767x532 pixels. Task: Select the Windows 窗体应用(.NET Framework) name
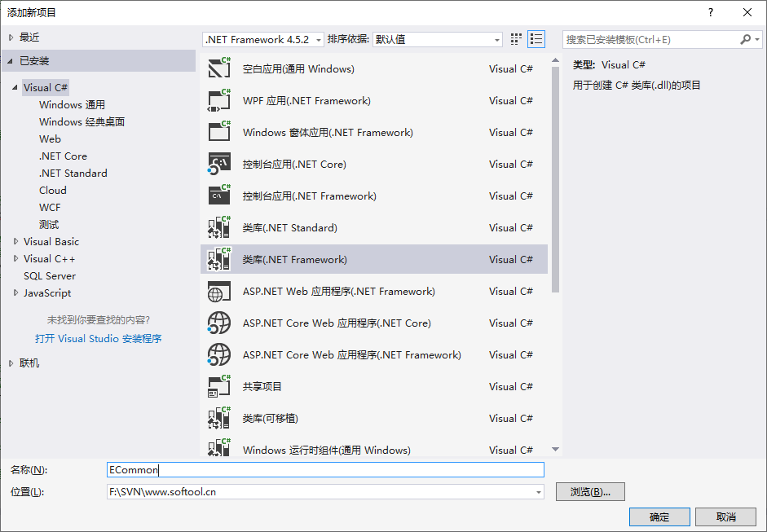click(x=328, y=133)
